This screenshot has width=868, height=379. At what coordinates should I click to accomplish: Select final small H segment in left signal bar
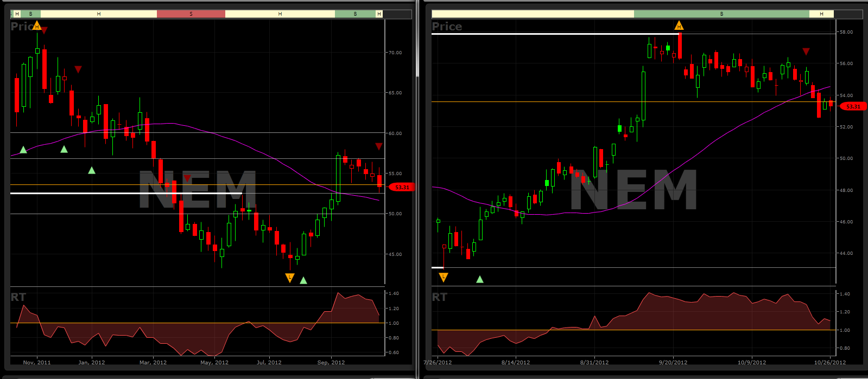379,14
